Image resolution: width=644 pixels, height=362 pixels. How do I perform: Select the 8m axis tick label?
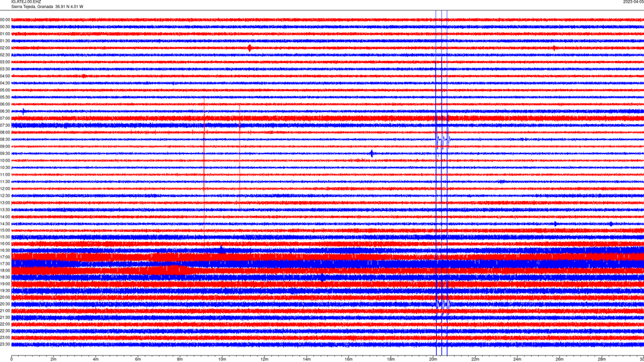(x=180, y=359)
